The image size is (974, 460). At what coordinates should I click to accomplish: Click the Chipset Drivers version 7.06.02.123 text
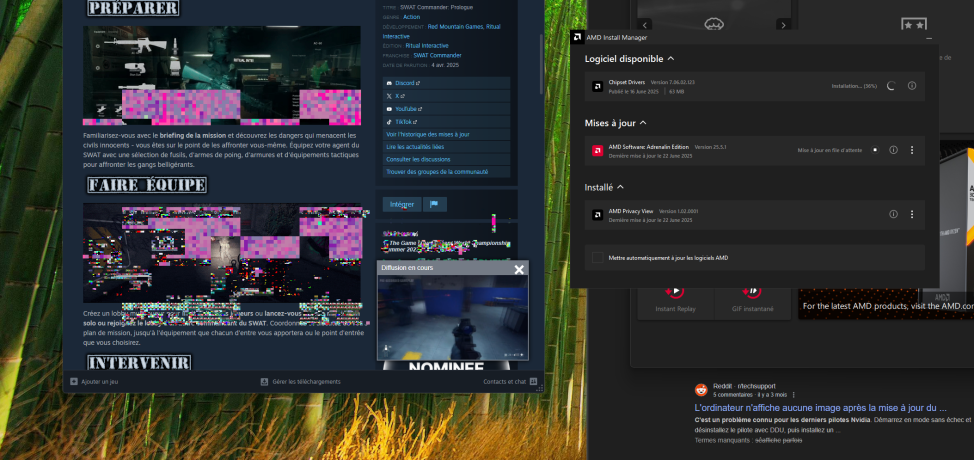pos(672,83)
